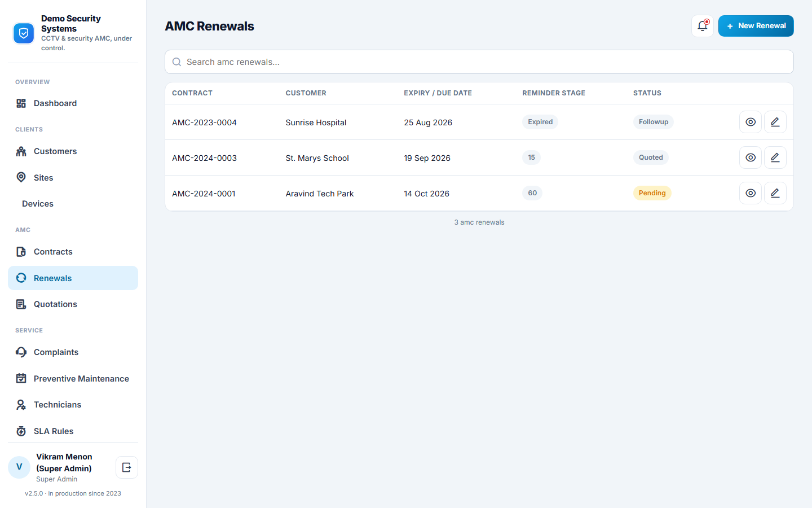Click contract number AMC-2024-0001
The image size is (812, 508).
coord(204,194)
